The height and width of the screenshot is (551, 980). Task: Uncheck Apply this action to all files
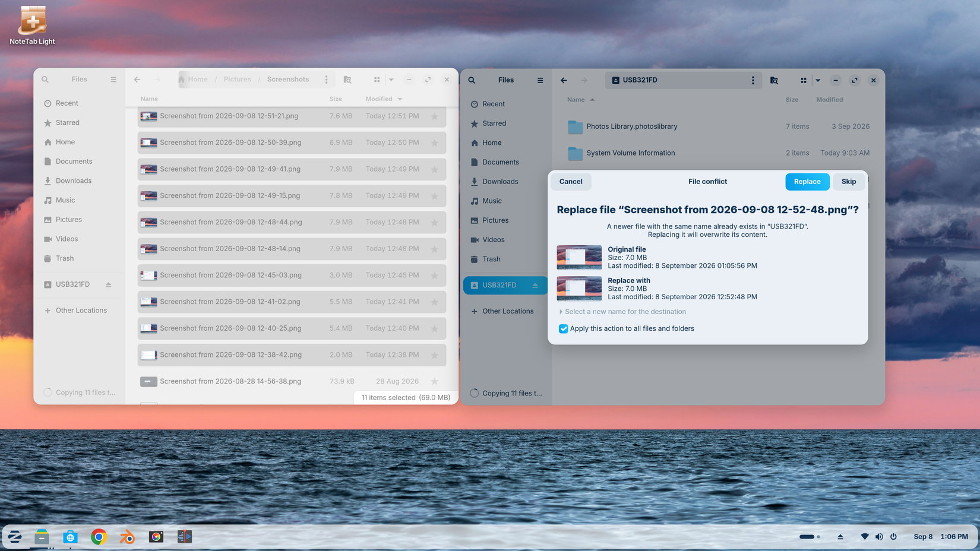click(563, 328)
